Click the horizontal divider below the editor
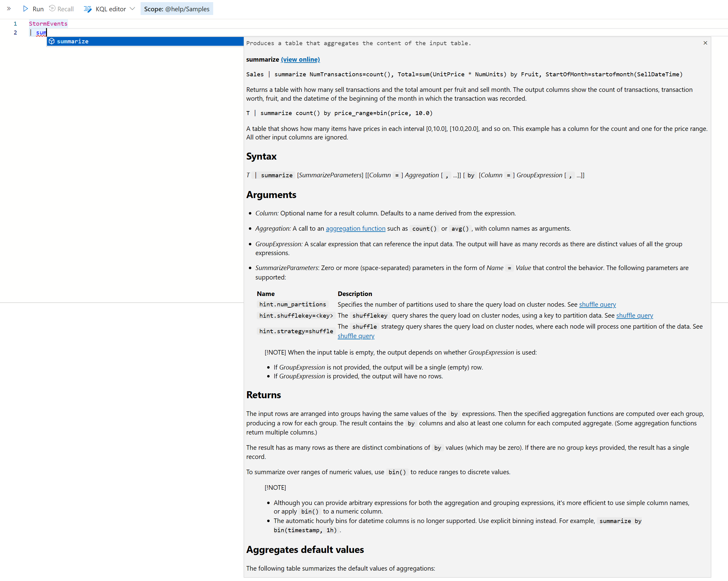 (122, 303)
